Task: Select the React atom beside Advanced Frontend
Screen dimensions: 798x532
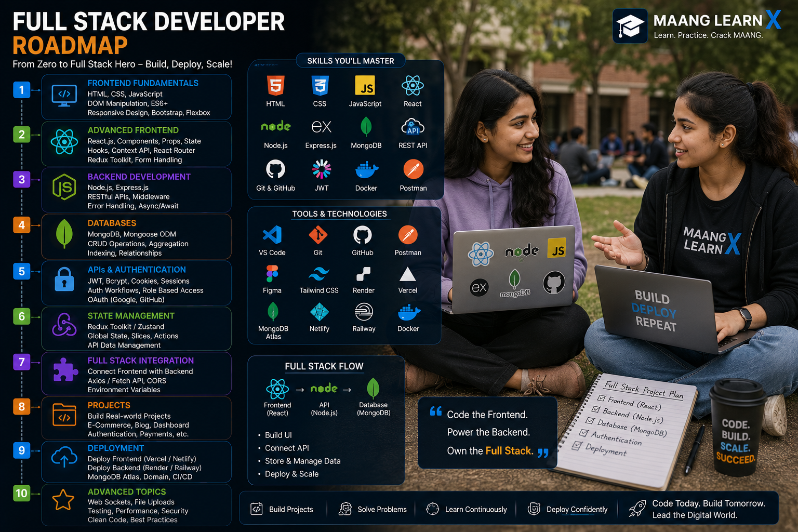Action: [x=64, y=141]
